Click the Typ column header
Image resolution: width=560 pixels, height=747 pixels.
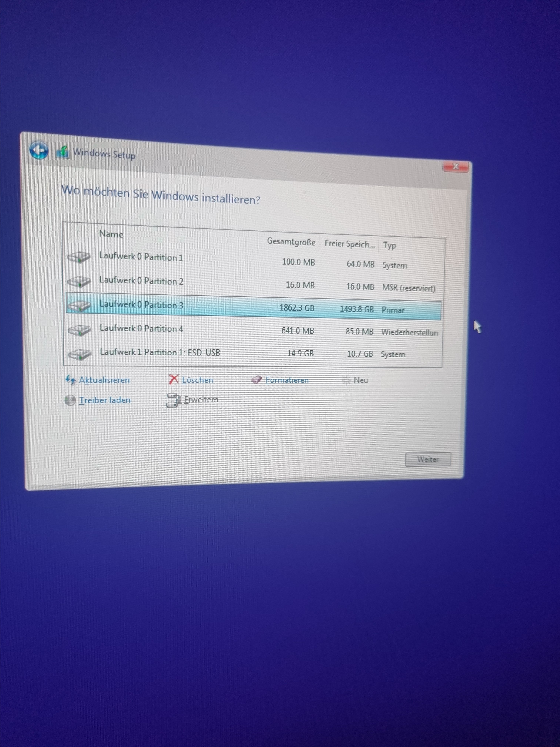[389, 245]
